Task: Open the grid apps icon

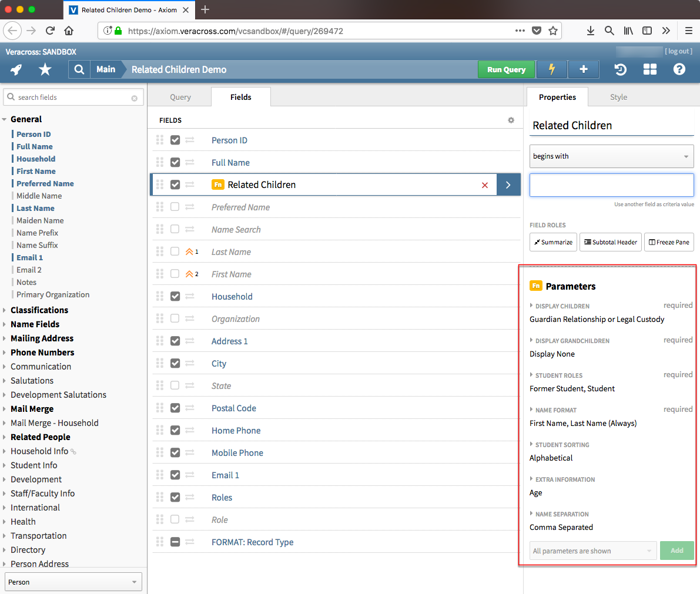Action: coord(650,70)
